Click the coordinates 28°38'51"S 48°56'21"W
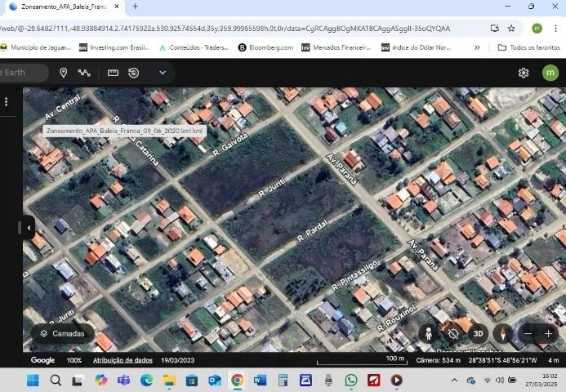The image size is (566, 392). (x=502, y=360)
